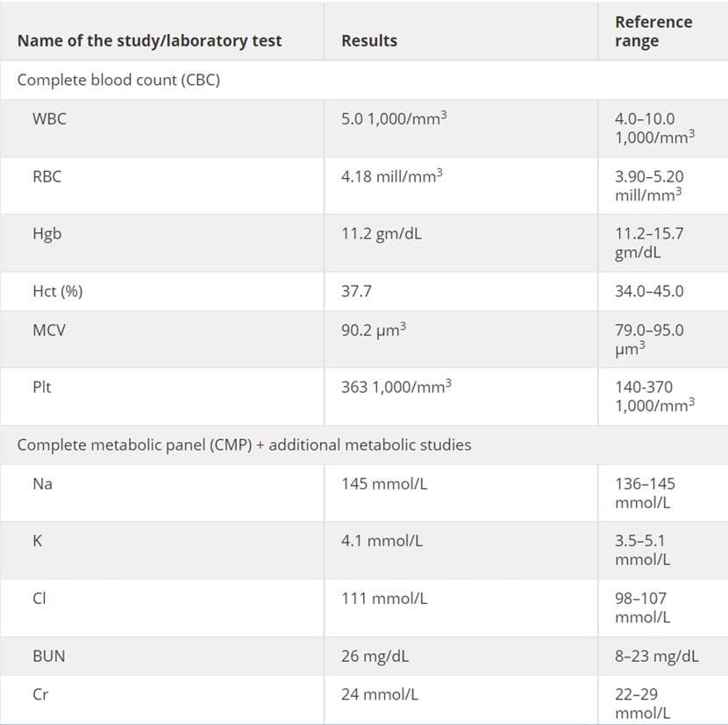Screen dimensions: 728x725
Task: Select the Cl result 111 mmol/L
Action: (384, 598)
